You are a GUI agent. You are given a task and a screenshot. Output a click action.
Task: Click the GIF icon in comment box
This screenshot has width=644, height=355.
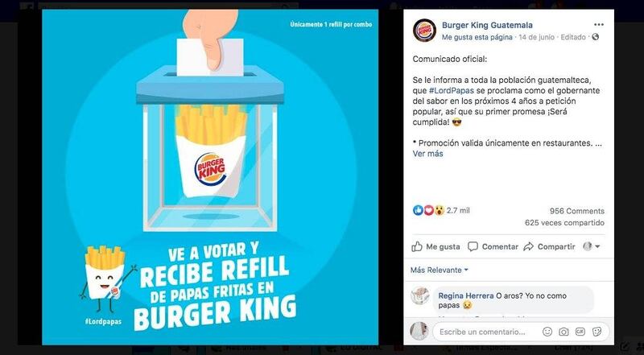tap(580, 332)
